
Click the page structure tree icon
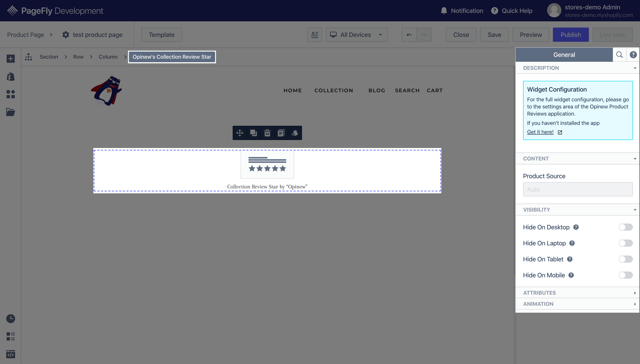coord(28,57)
